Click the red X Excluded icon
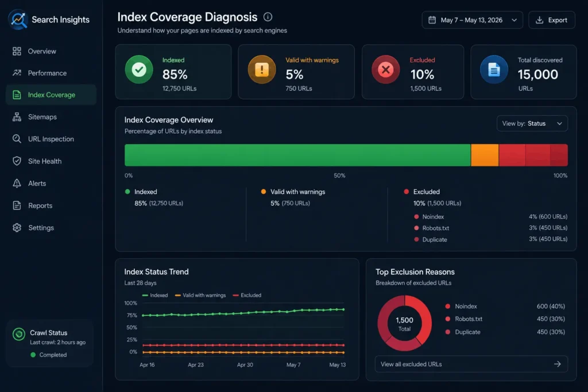 tap(385, 69)
